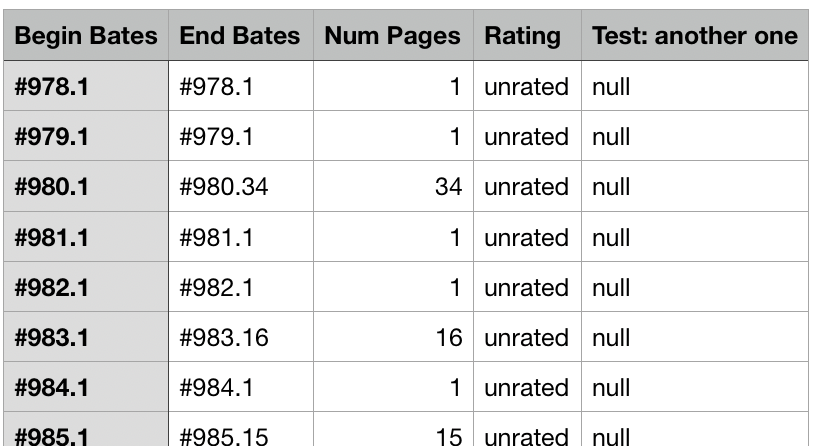Select row header #983.1
This screenshot has width=814, height=446.
tap(86, 337)
